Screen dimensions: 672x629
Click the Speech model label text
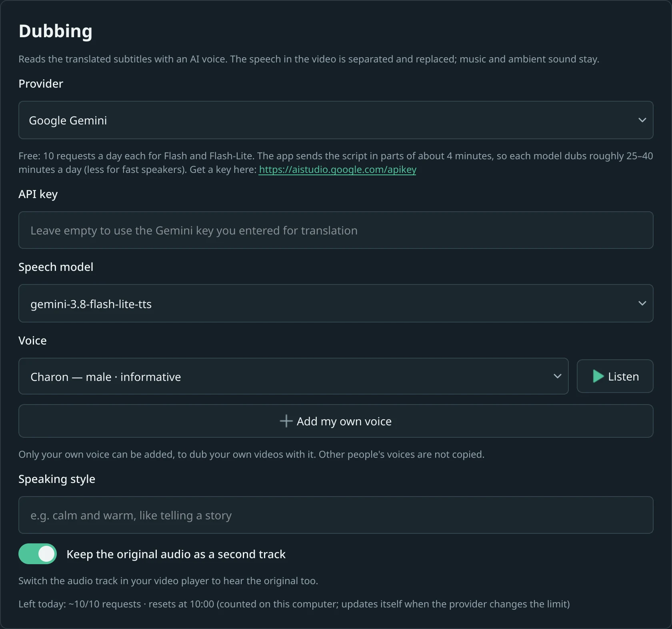[56, 267]
